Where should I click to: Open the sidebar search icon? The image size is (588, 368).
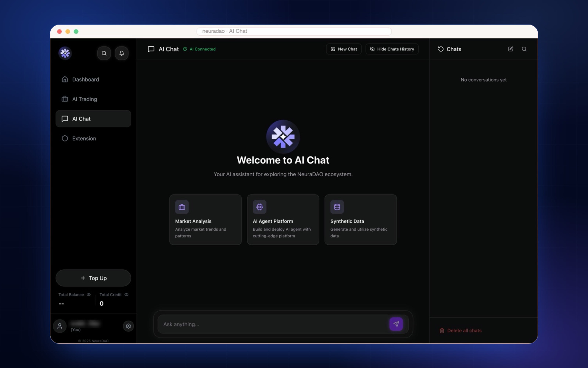[104, 53]
